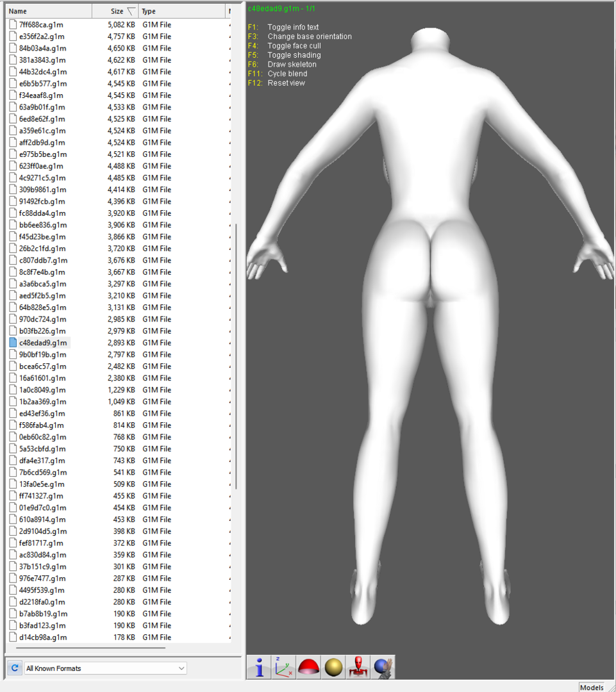Select file a359e61c.g1m

coord(42,131)
